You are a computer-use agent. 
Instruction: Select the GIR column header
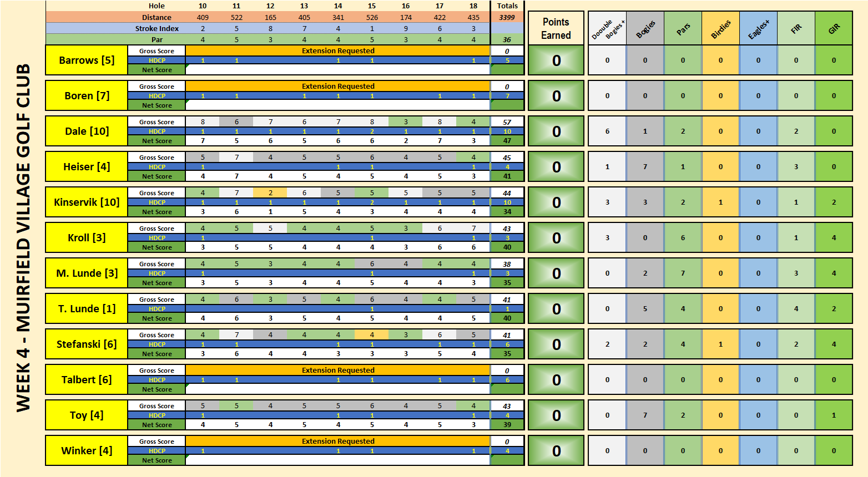[x=834, y=28]
